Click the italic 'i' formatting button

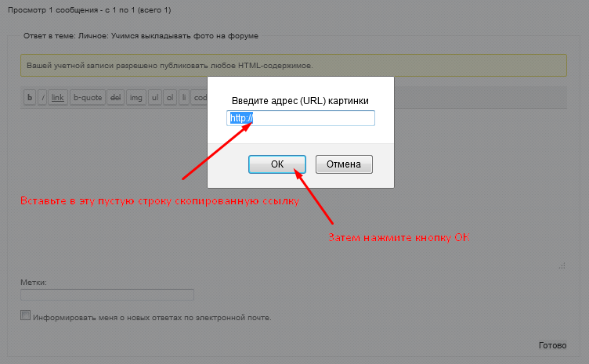click(x=42, y=98)
